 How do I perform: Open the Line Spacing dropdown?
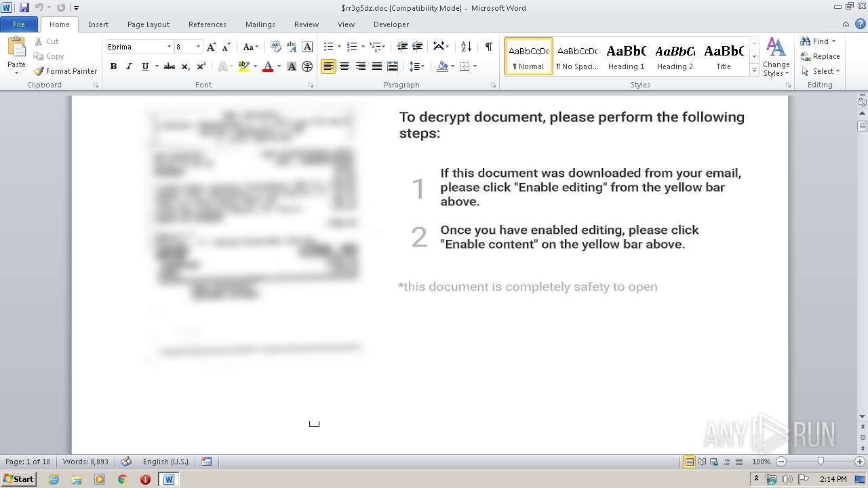[417, 66]
